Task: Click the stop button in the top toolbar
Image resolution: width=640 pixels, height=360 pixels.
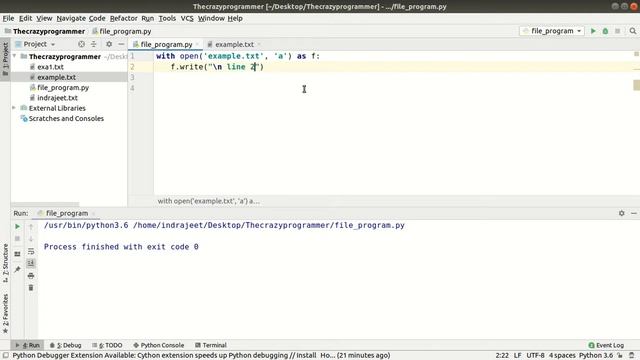Action: pos(618,31)
